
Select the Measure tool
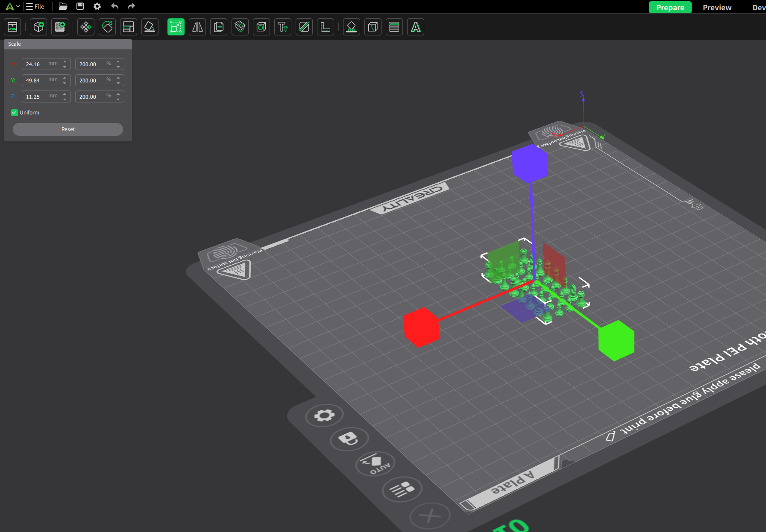(326, 27)
